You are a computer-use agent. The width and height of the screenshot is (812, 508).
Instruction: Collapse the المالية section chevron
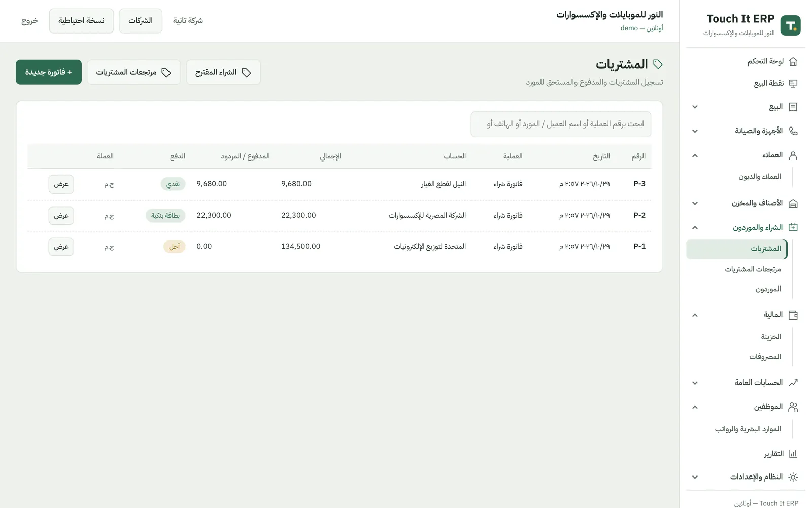click(x=695, y=315)
